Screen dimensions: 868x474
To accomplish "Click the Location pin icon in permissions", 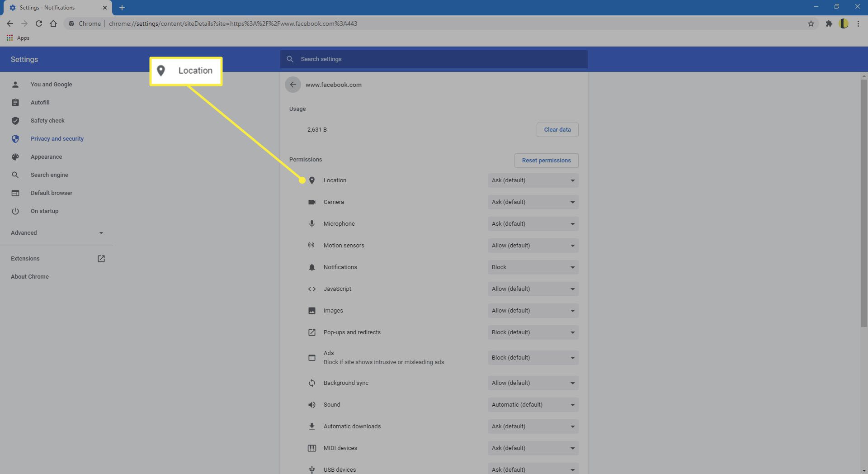I will 312,180.
